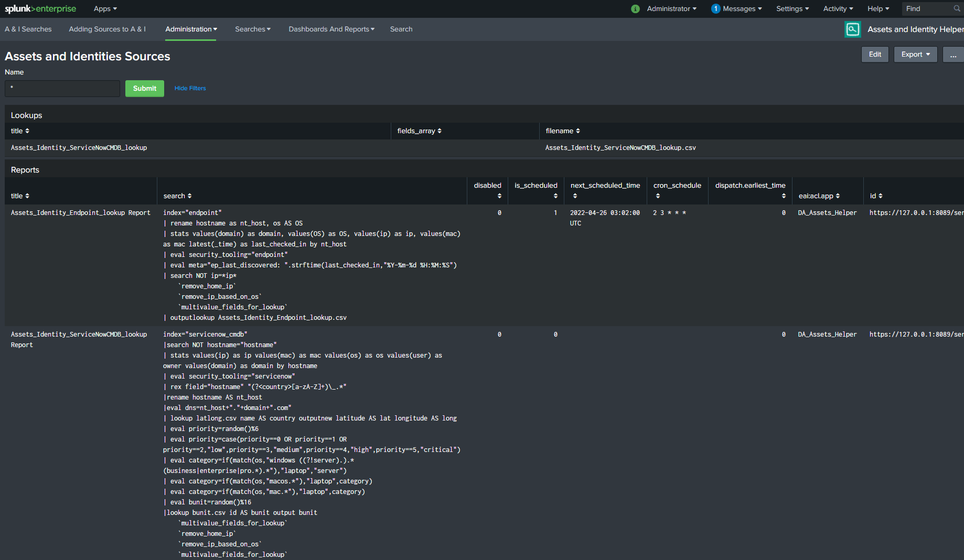964x560 pixels.
Task: Click the Assets and Identity Helper app icon
Action: [x=853, y=29]
